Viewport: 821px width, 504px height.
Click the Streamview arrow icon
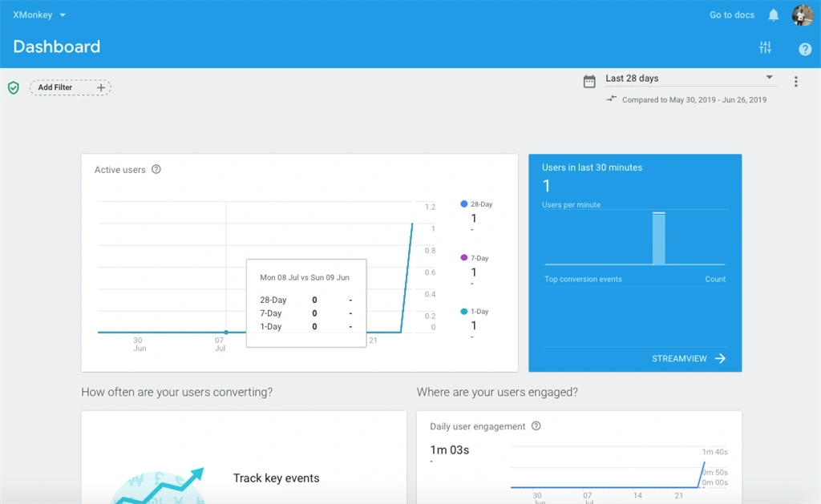click(721, 358)
